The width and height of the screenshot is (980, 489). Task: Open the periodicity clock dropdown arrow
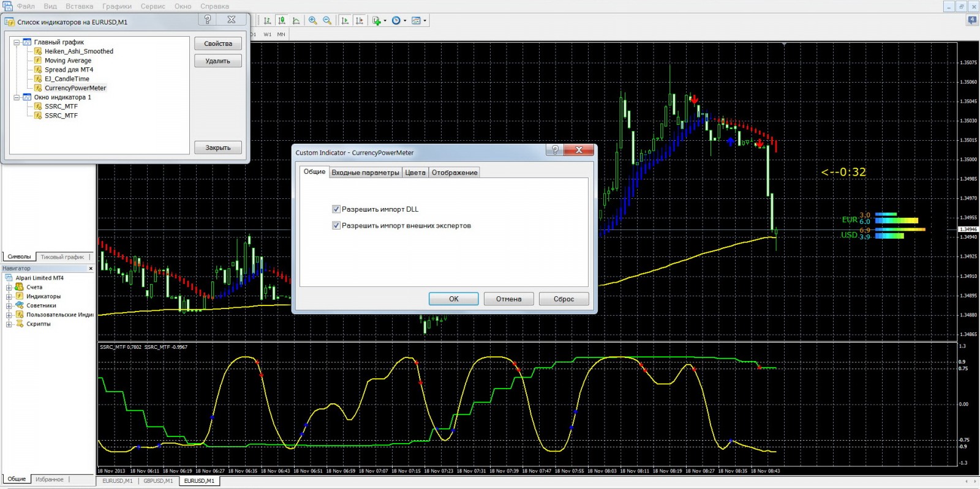405,20
